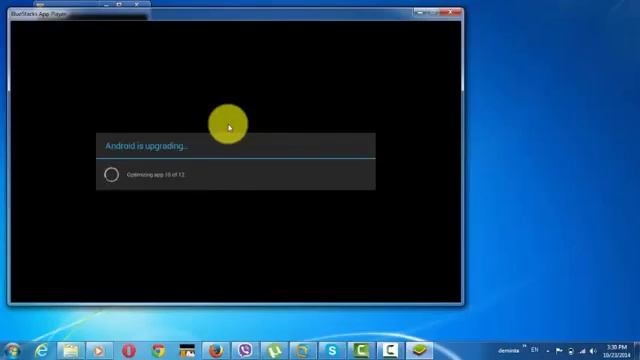Click the 'deminda' toolbar label in taskbar
Screen dimensions: 640x360
tap(509, 351)
